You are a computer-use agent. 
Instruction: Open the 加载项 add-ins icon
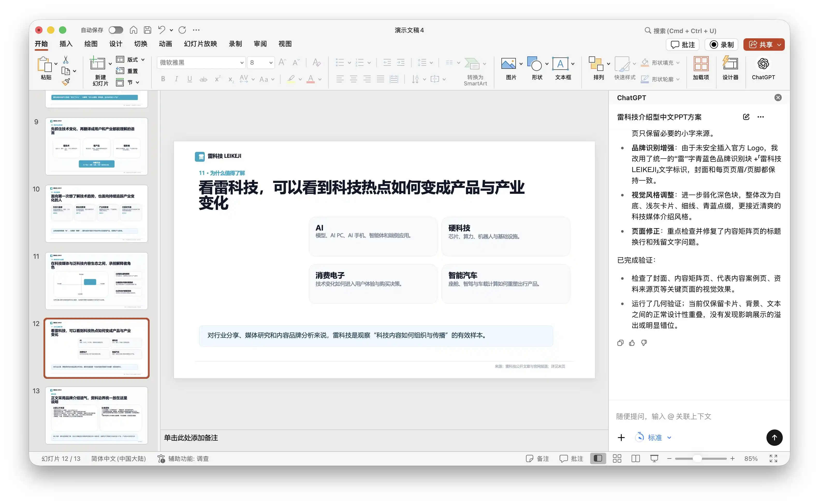701,63
